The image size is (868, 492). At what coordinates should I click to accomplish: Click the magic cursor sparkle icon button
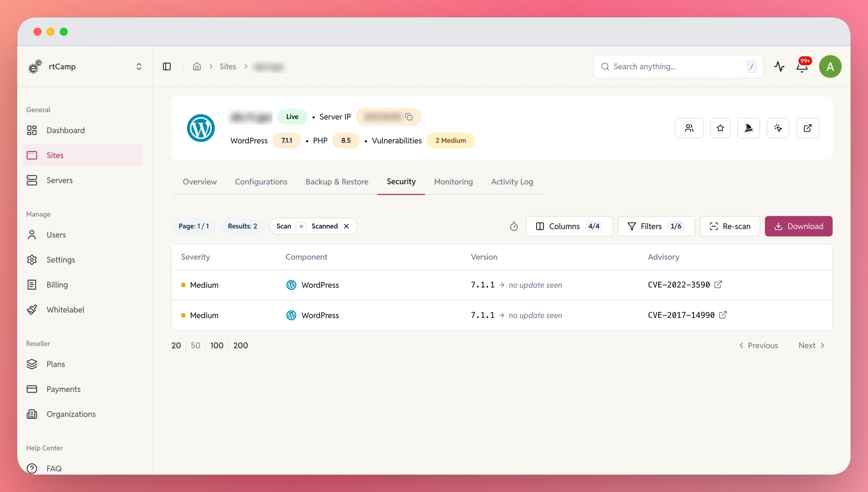click(x=778, y=128)
